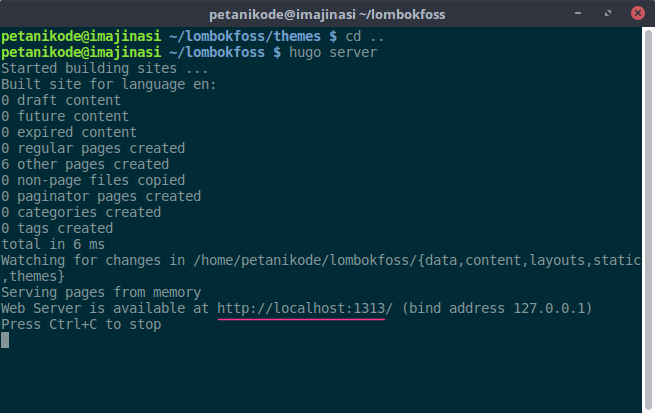The image size is (655, 413).
Task: Click the '0 expired content' line
Action: (69, 132)
